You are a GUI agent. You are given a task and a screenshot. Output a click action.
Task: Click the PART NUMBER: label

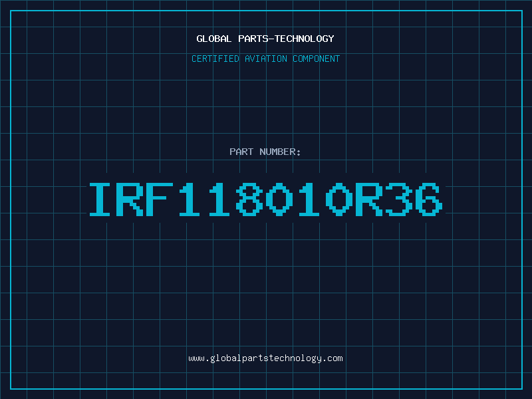[265, 152]
